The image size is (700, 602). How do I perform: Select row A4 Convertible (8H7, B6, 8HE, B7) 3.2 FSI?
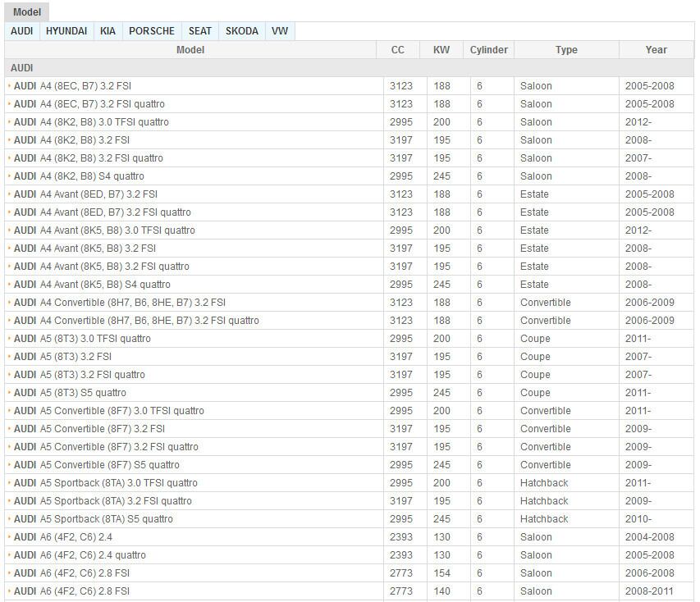click(x=349, y=303)
